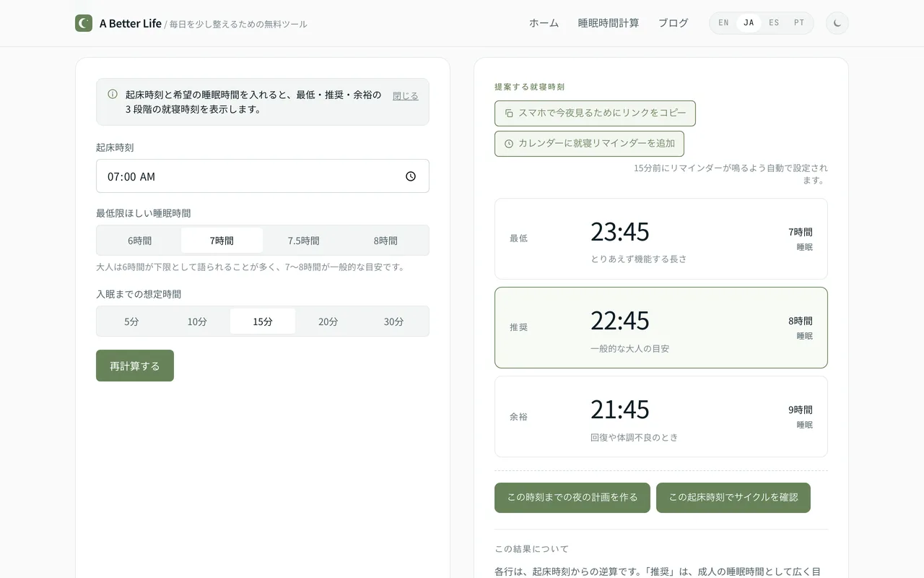Click the 再計算する button

click(135, 366)
